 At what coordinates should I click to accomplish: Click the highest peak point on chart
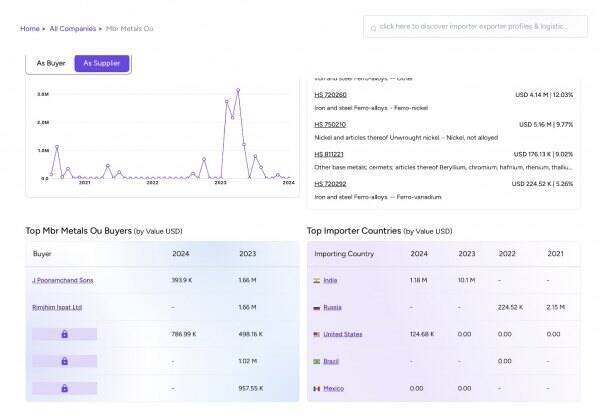point(238,90)
